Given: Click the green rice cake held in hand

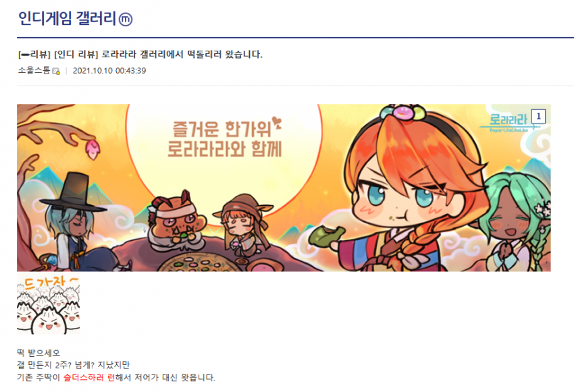Looking at the screenshot, I should (326, 236).
